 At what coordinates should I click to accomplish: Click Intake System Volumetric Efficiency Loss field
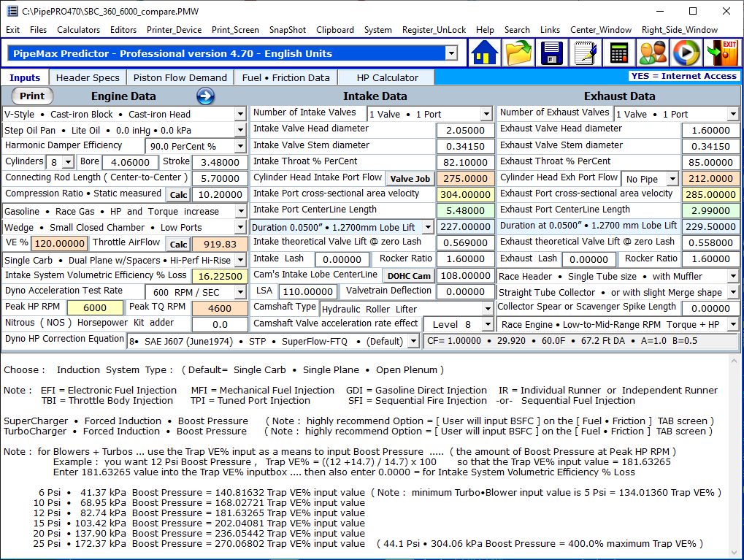pos(220,276)
